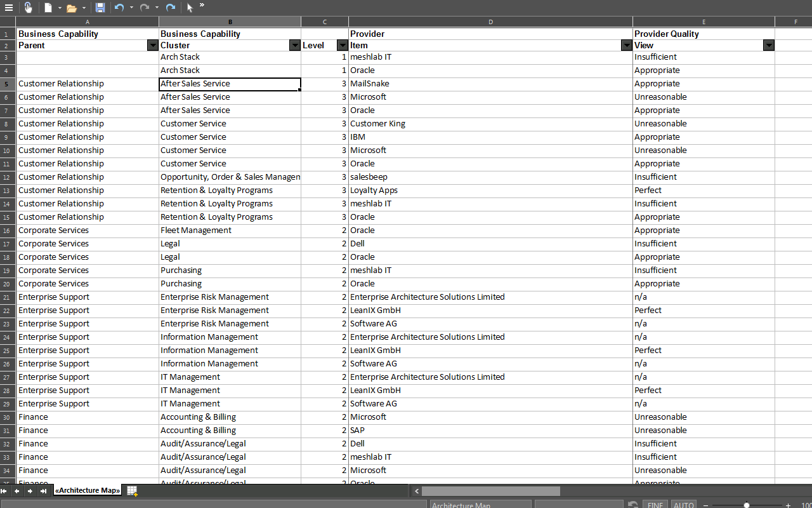This screenshot has width=812, height=508.
Task: Click 'Insufficient' in salesbeep row
Action: pyautogui.click(x=704, y=177)
